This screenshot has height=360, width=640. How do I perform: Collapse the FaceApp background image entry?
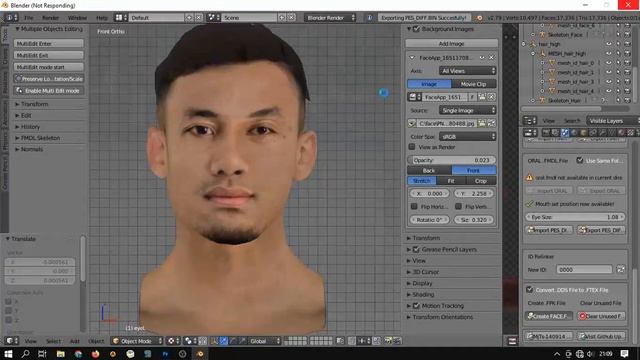point(412,58)
